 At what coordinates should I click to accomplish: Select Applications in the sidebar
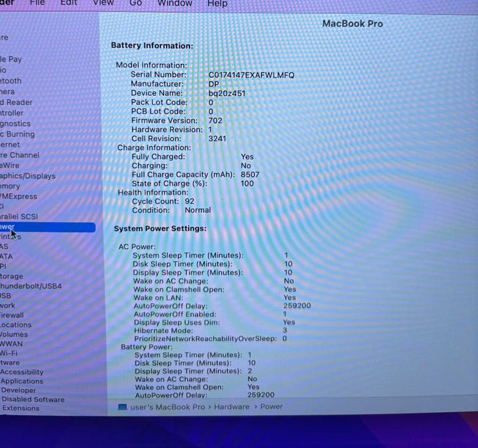[22, 381]
